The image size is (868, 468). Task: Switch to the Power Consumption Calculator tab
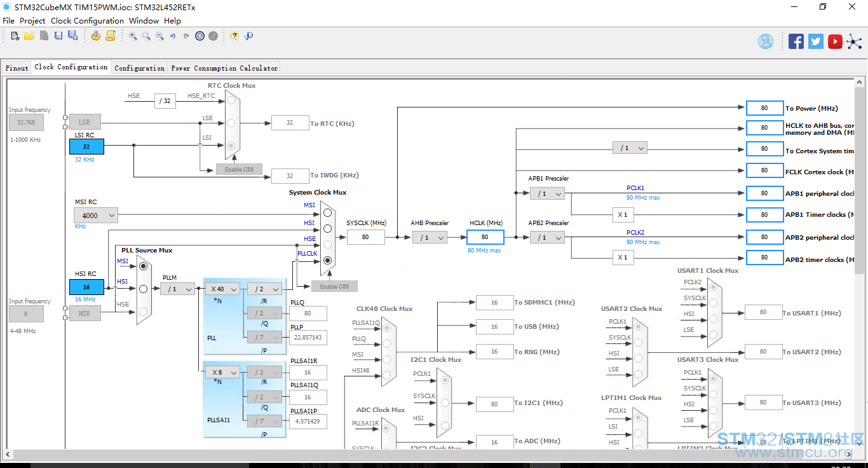click(224, 68)
